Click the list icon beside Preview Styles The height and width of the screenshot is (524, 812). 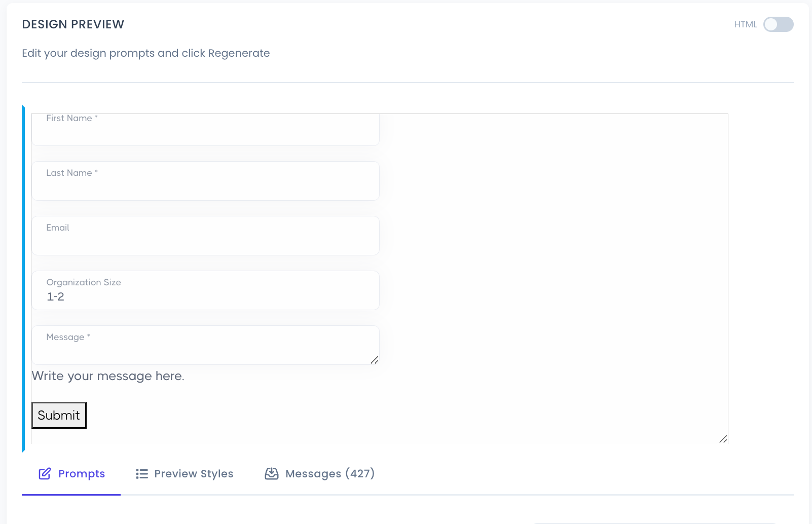[141, 473]
